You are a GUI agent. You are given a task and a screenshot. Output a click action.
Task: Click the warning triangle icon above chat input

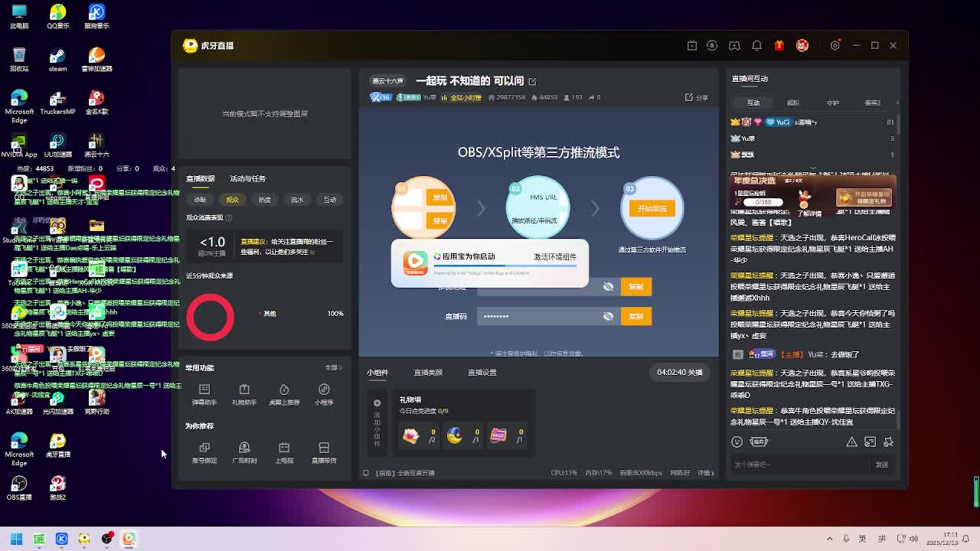[x=851, y=442]
